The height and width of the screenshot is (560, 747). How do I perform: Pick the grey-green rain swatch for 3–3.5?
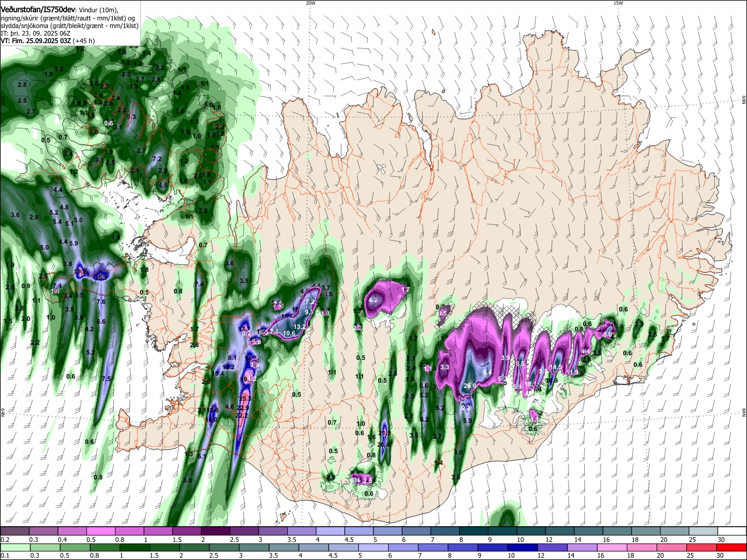253,547
